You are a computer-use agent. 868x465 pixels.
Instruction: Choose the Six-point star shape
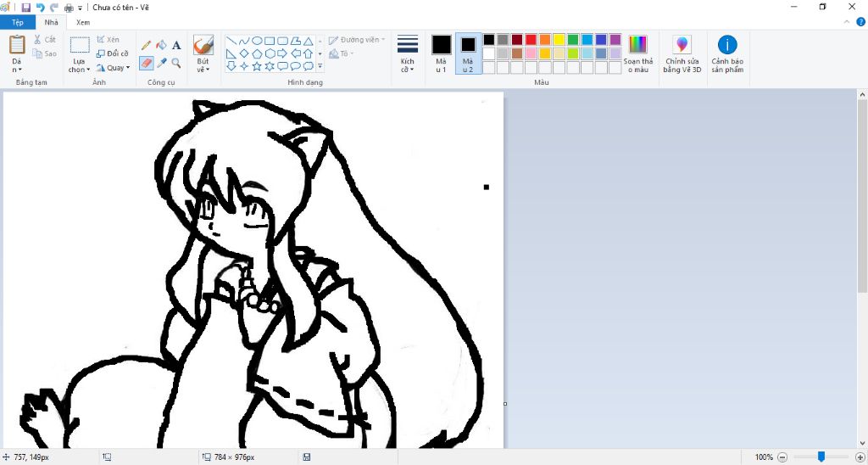(270, 66)
